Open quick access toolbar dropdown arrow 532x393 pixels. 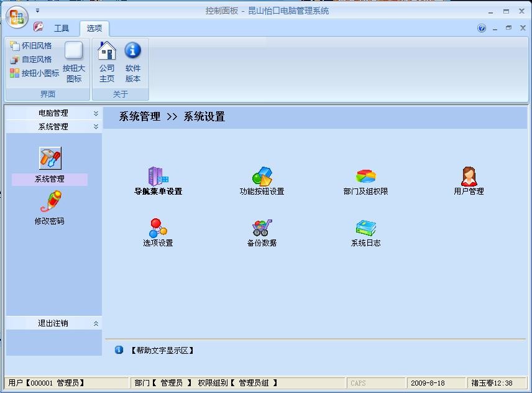coord(38,11)
